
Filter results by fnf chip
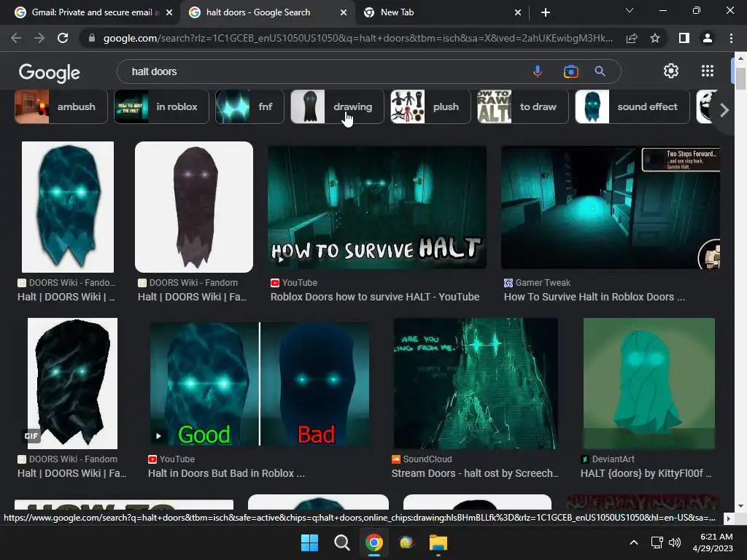pyautogui.click(x=249, y=106)
